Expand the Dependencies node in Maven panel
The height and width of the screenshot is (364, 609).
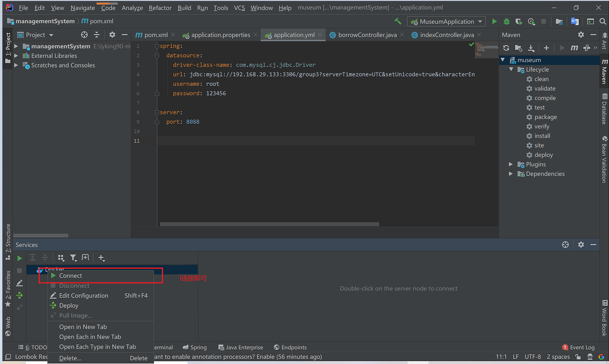tap(511, 173)
